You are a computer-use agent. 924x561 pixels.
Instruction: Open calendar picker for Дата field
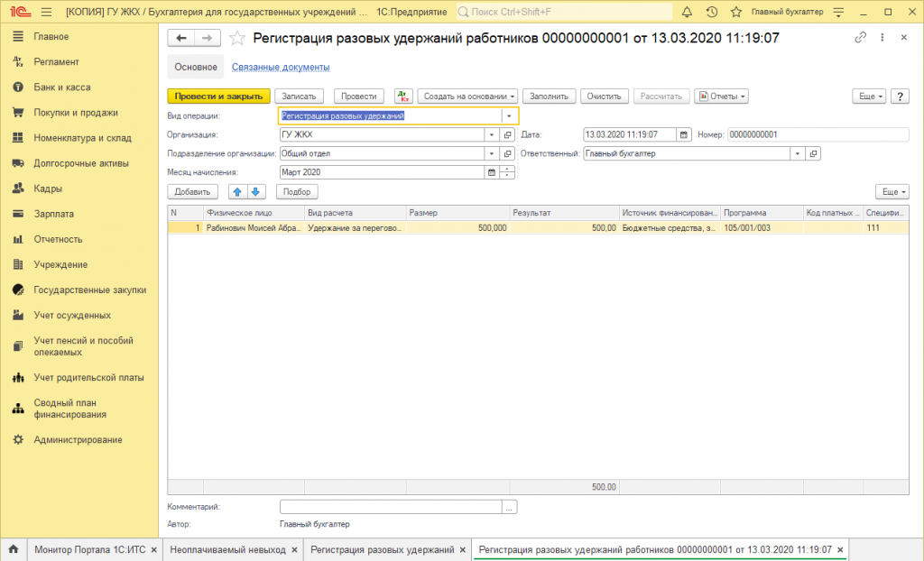(684, 134)
